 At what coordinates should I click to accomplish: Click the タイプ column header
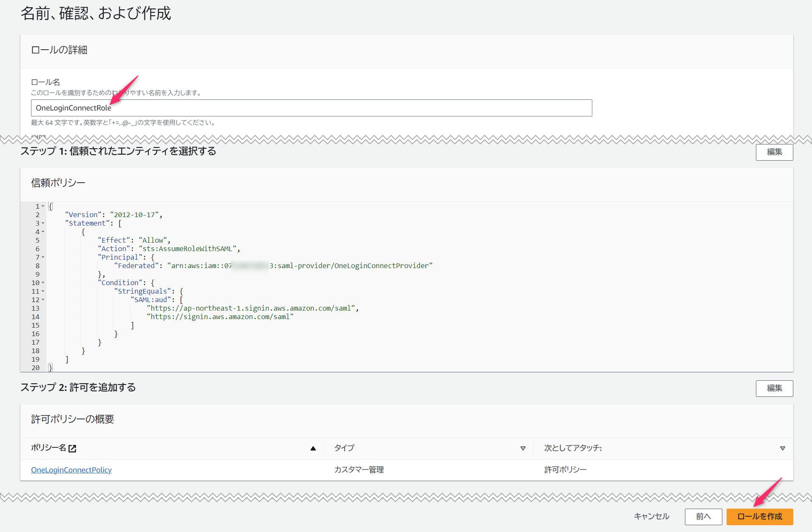click(344, 448)
